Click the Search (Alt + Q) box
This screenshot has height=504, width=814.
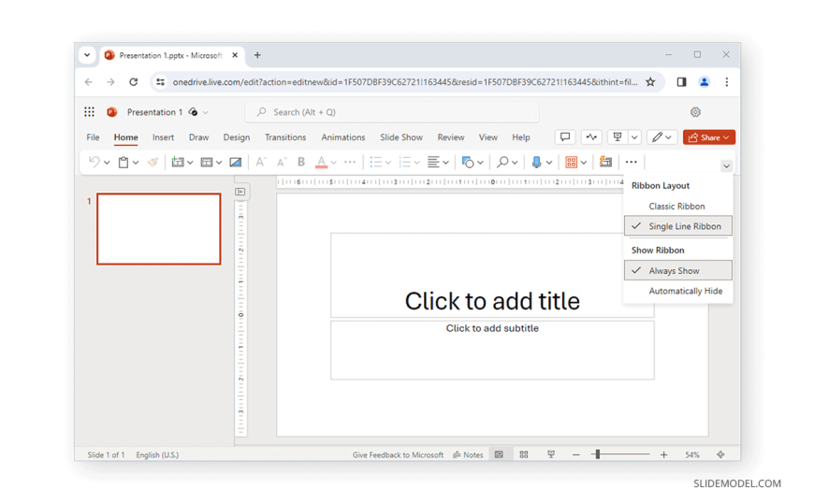coord(392,112)
